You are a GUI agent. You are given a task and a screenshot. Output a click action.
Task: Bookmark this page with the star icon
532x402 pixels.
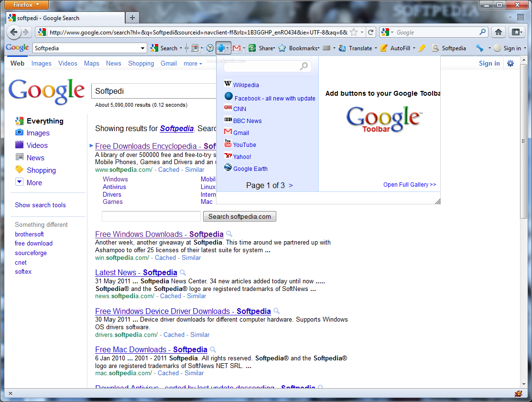(354, 32)
